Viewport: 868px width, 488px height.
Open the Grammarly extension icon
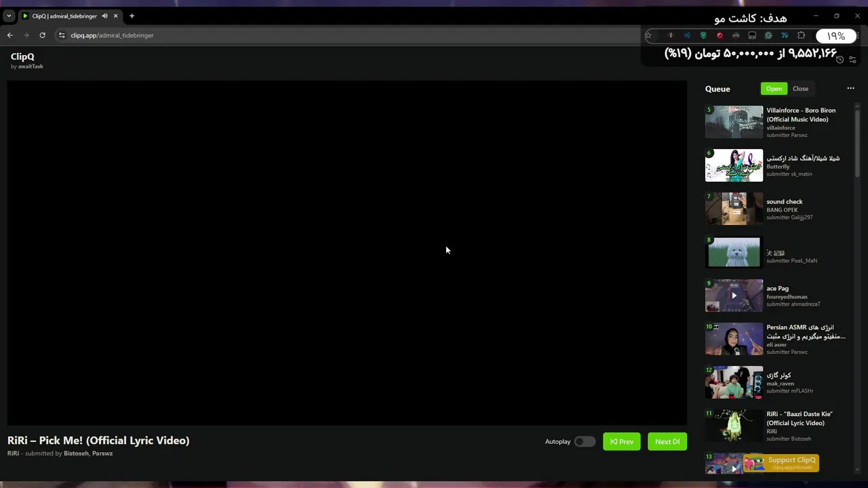click(768, 35)
